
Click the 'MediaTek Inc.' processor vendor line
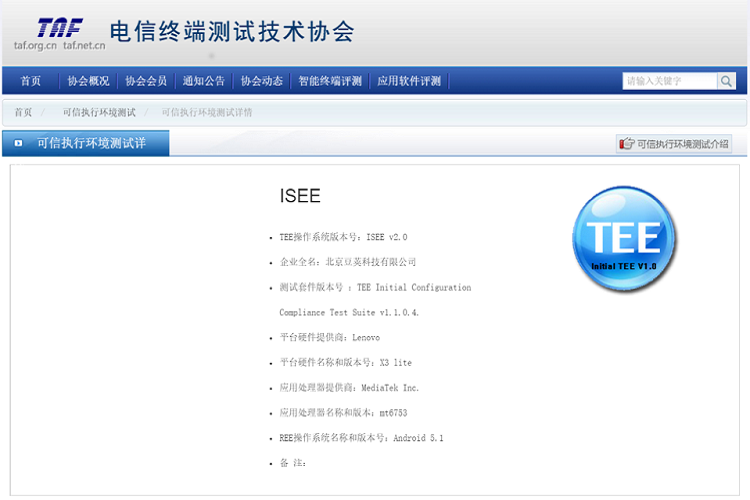click(x=349, y=388)
